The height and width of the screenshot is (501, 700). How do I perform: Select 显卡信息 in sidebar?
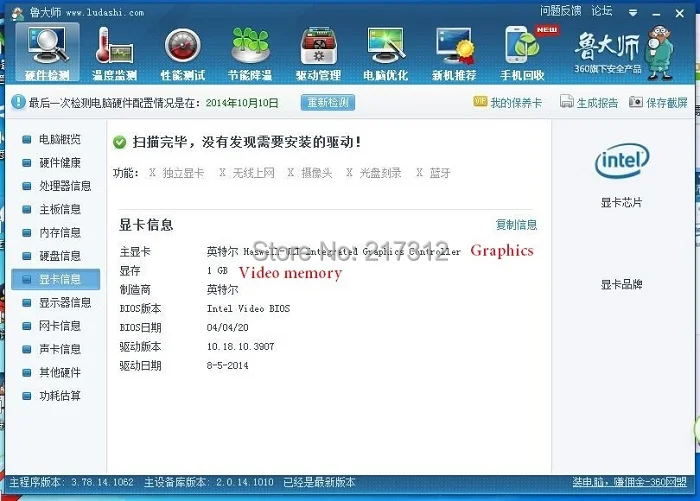[x=55, y=279]
